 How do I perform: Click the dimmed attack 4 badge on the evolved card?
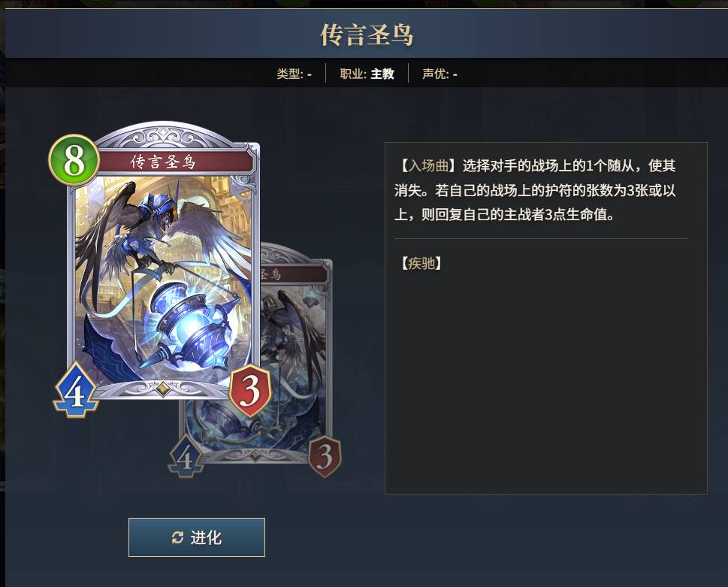pos(186,458)
